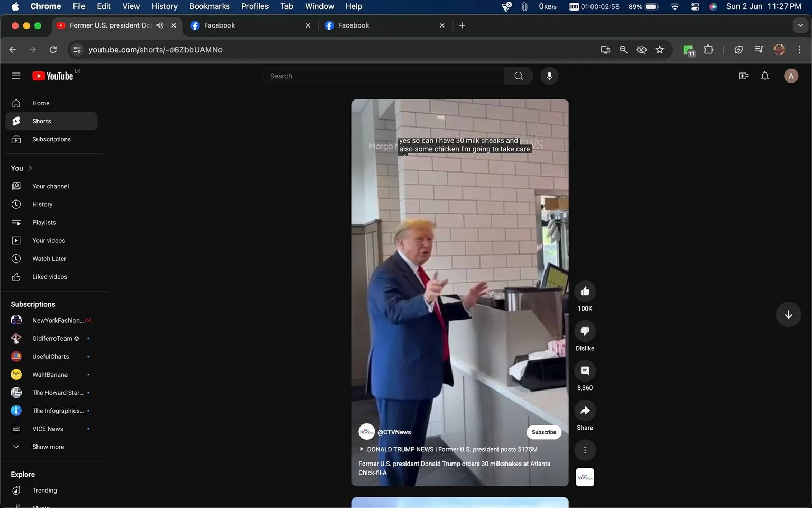Like the short with thumbs-up

click(585, 291)
